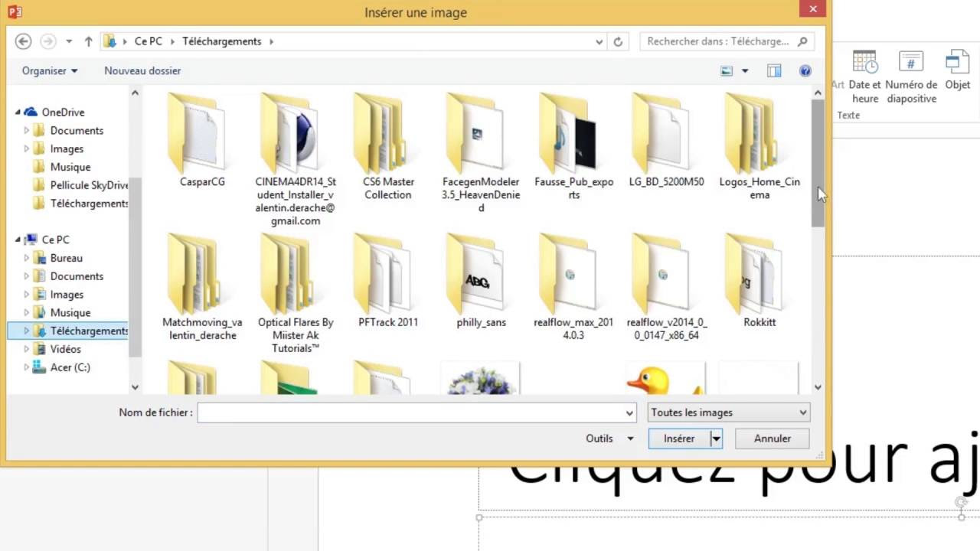Open the Insérer split dropdown arrow
Image resolution: width=980 pixels, height=551 pixels.
pyautogui.click(x=717, y=439)
